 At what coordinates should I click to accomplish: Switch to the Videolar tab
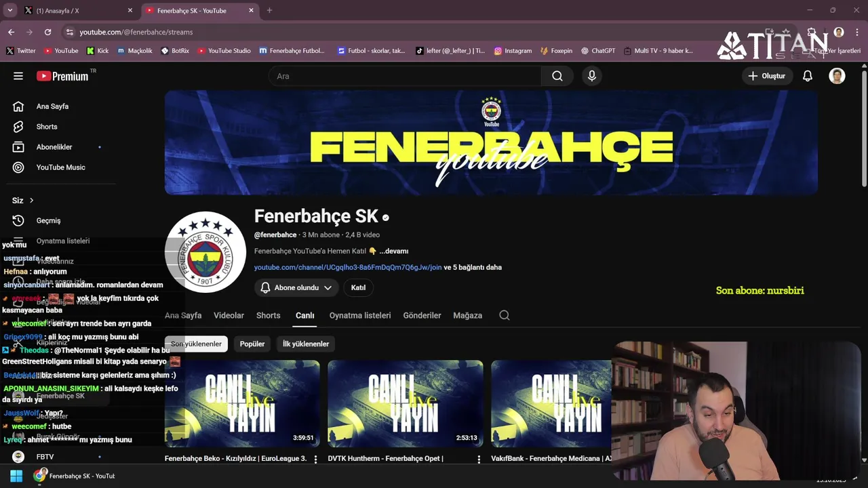pyautogui.click(x=229, y=315)
